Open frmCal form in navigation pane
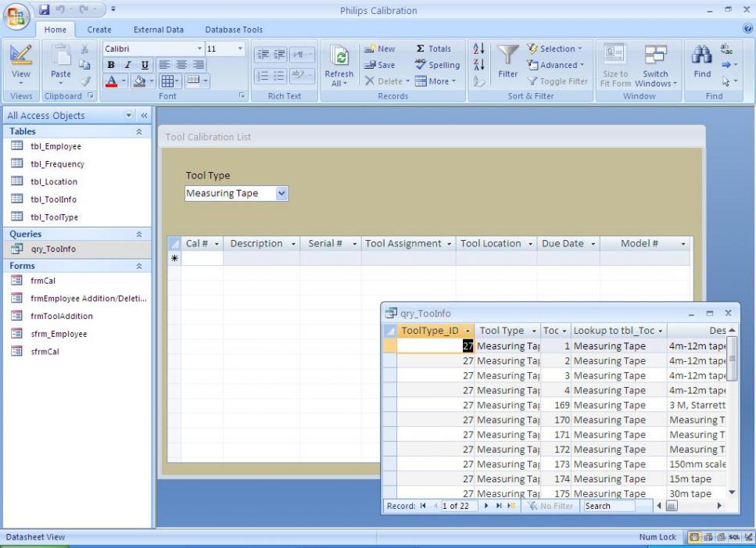This screenshot has height=548, width=756. (43, 281)
